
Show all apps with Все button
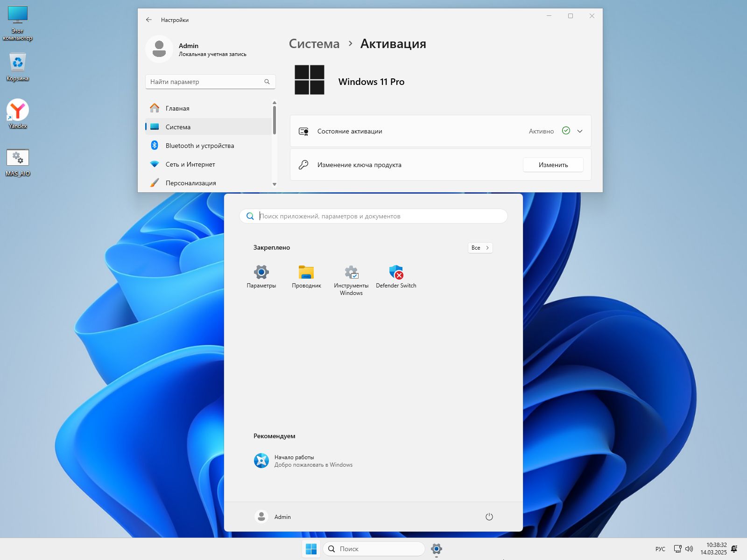(480, 248)
